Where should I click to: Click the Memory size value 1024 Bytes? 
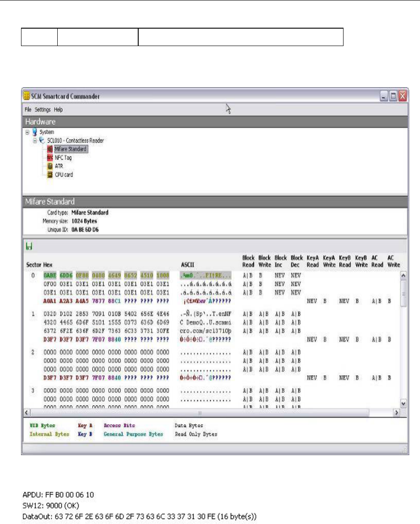[84, 221]
